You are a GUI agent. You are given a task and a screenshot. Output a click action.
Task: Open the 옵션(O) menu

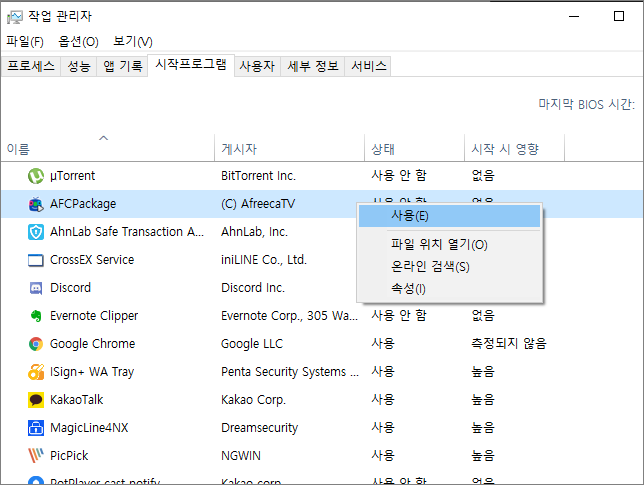click(x=78, y=41)
